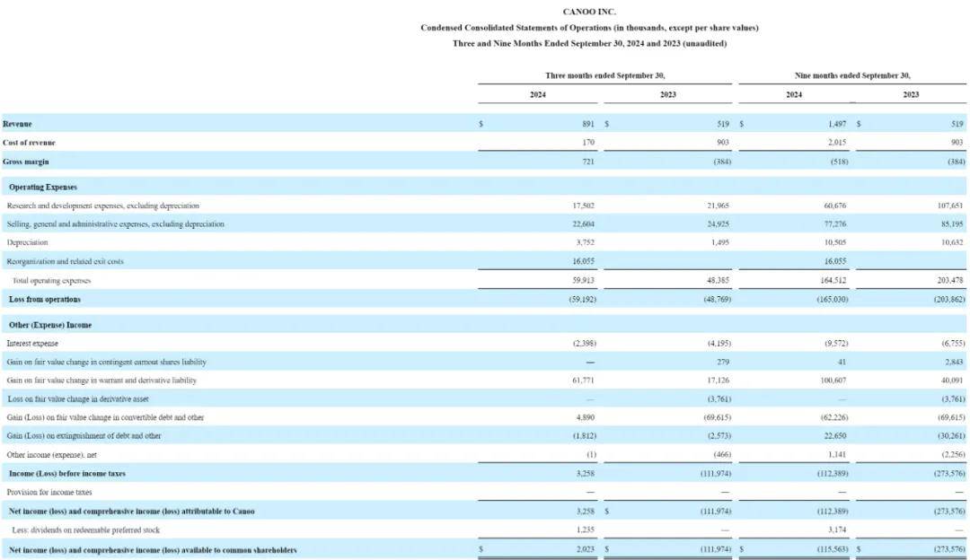Select the Revenue row label
The height and width of the screenshot is (560, 970).
(x=19, y=123)
